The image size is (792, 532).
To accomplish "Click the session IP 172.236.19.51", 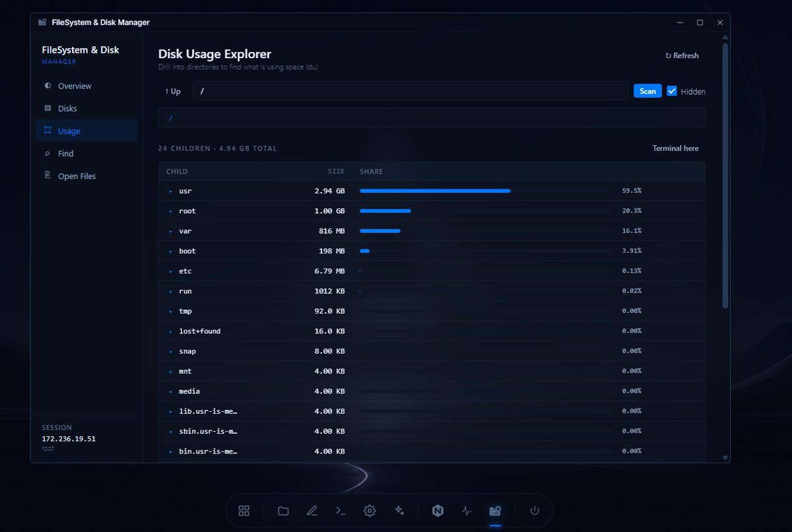I will tap(69, 439).
